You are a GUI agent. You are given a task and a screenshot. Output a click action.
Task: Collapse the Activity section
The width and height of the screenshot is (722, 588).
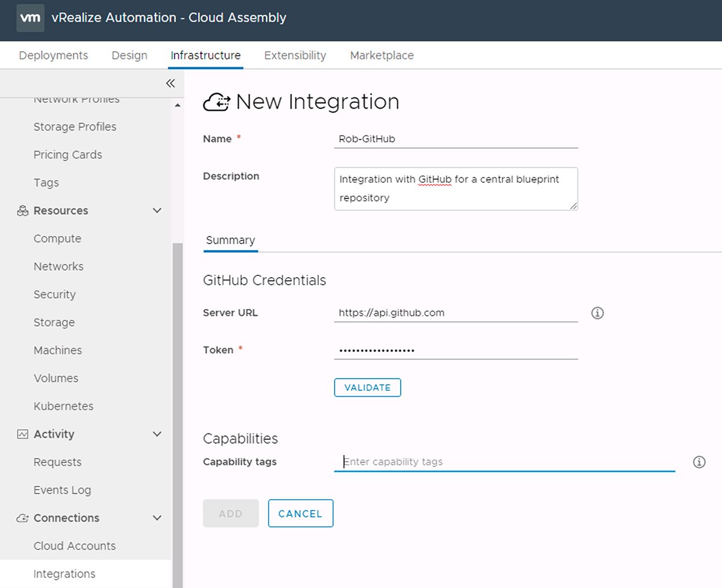pos(157,433)
